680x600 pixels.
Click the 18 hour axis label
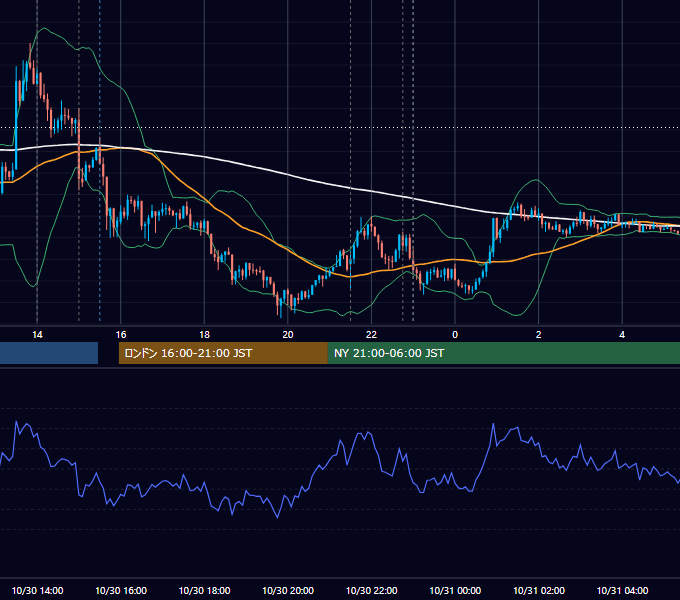pos(204,335)
